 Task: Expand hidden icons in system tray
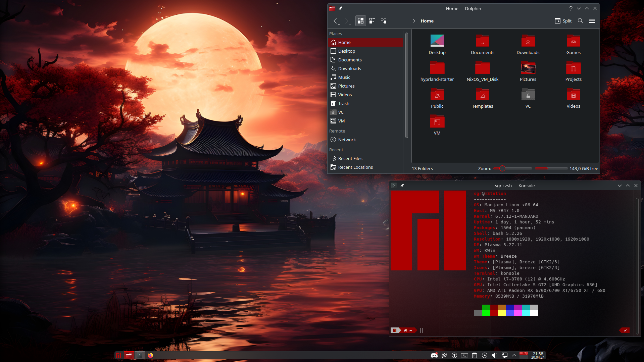514,355
